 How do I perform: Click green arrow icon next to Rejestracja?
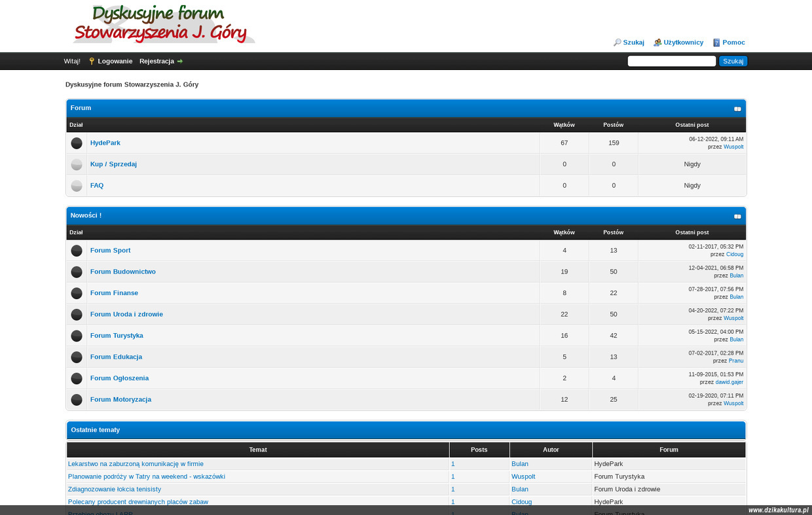tap(180, 62)
